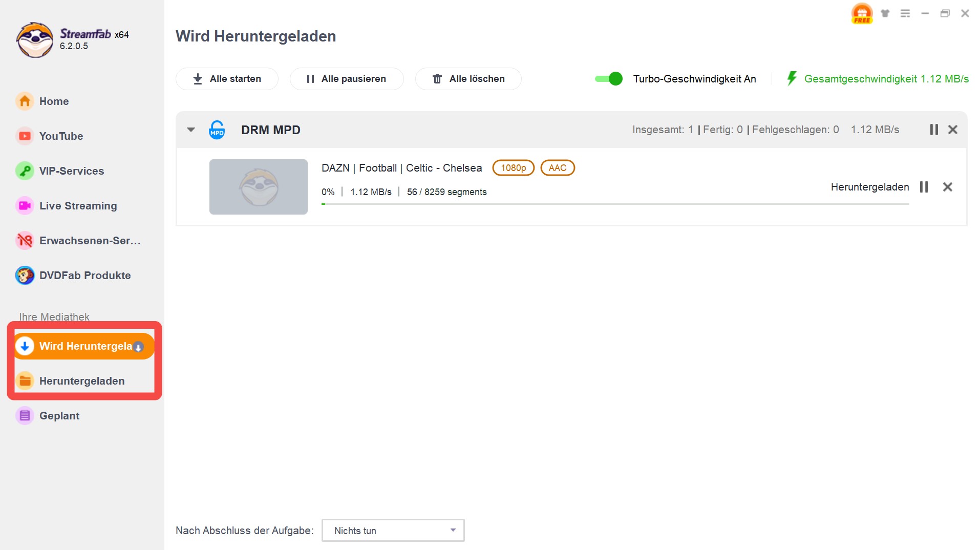Pause all downloads with Alle pausieren
980x550 pixels.
[x=347, y=79]
